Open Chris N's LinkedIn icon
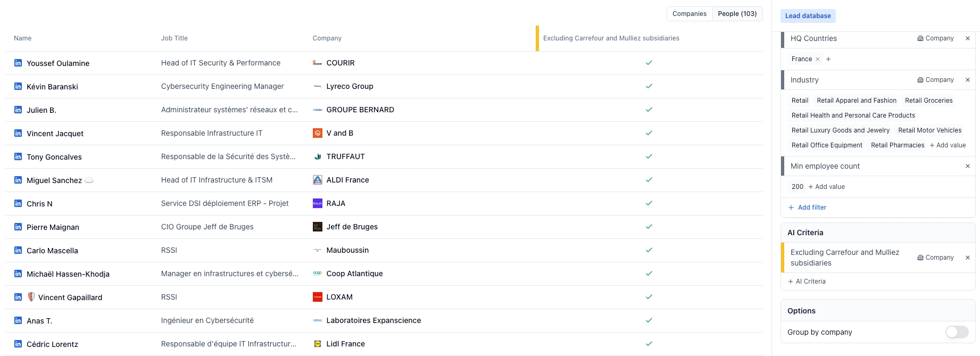Screen dimensions: 980x356 coord(18,203)
